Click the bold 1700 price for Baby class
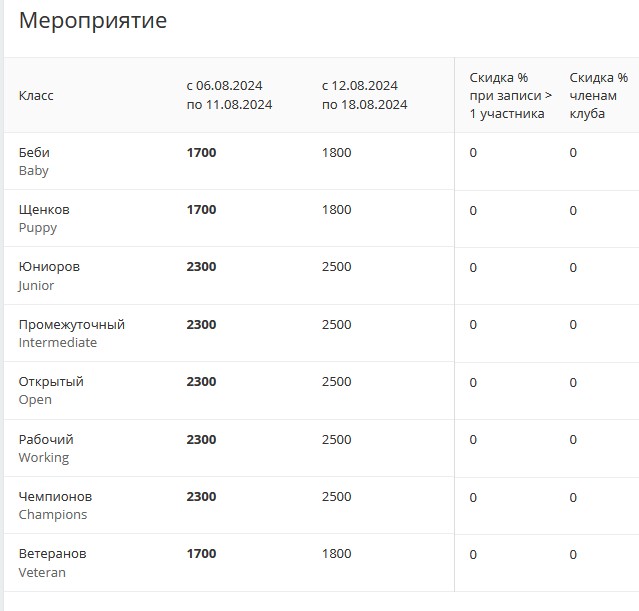The height and width of the screenshot is (611, 639). tap(201, 153)
